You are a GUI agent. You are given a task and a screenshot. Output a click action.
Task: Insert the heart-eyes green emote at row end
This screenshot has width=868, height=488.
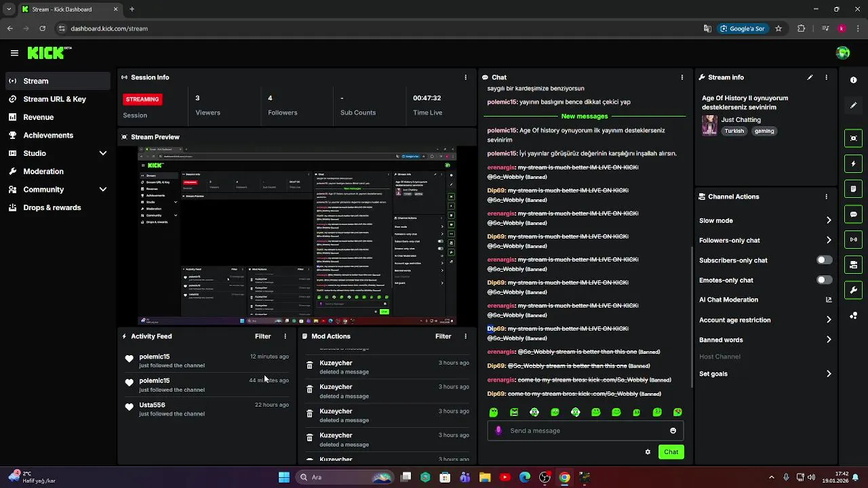tap(677, 412)
